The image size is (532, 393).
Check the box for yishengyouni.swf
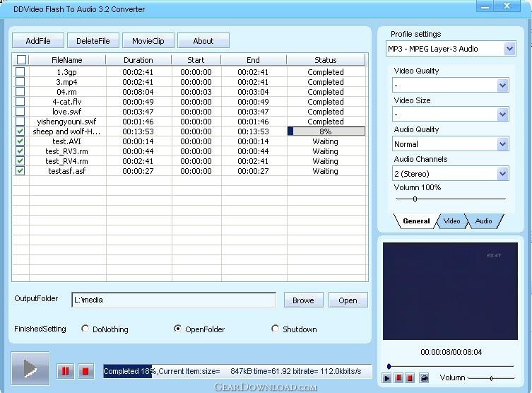20,121
